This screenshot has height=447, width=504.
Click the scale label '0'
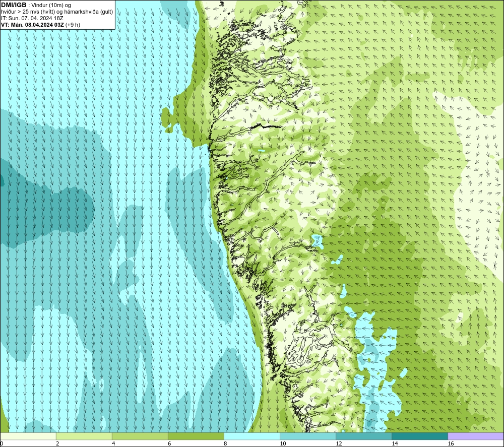(2, 443)
